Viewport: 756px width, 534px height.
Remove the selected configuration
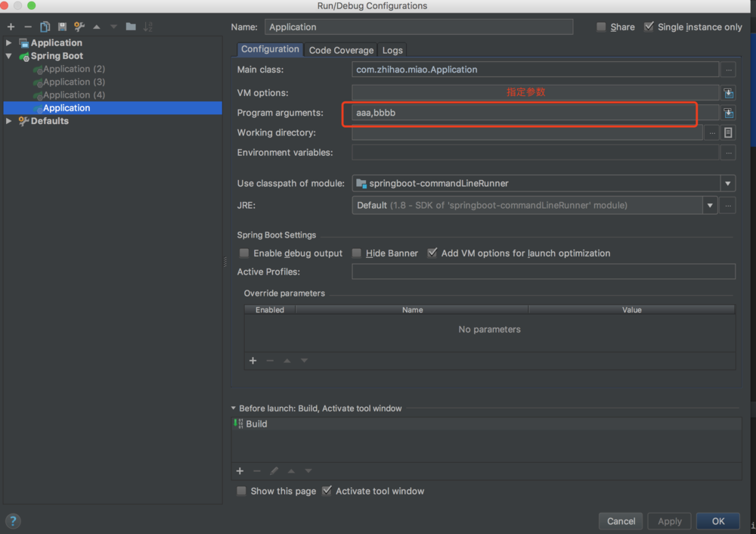click(x=26, y=26)
